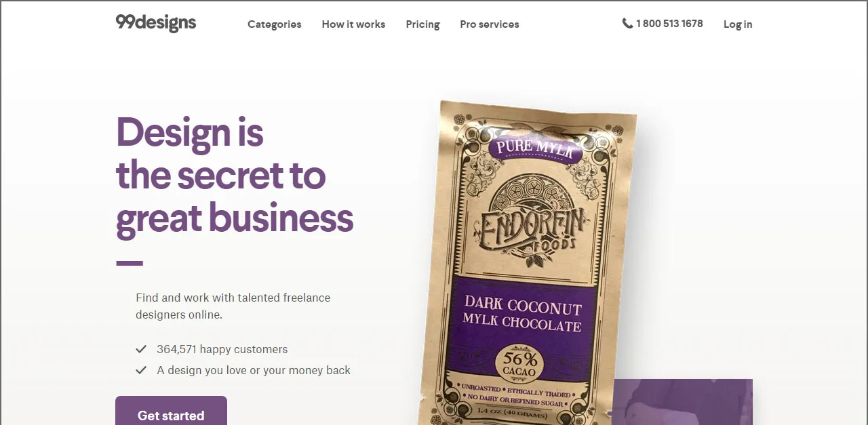Image resolution: width=868 pixels, height=425 pixels.
Task: Click the Log in link
Action: point(738,24)
